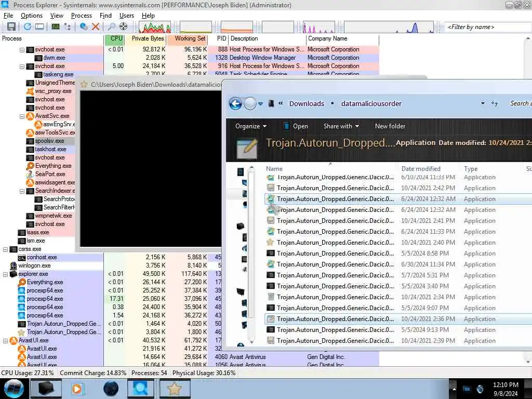Sort files by the Type column

pos(471,169)
